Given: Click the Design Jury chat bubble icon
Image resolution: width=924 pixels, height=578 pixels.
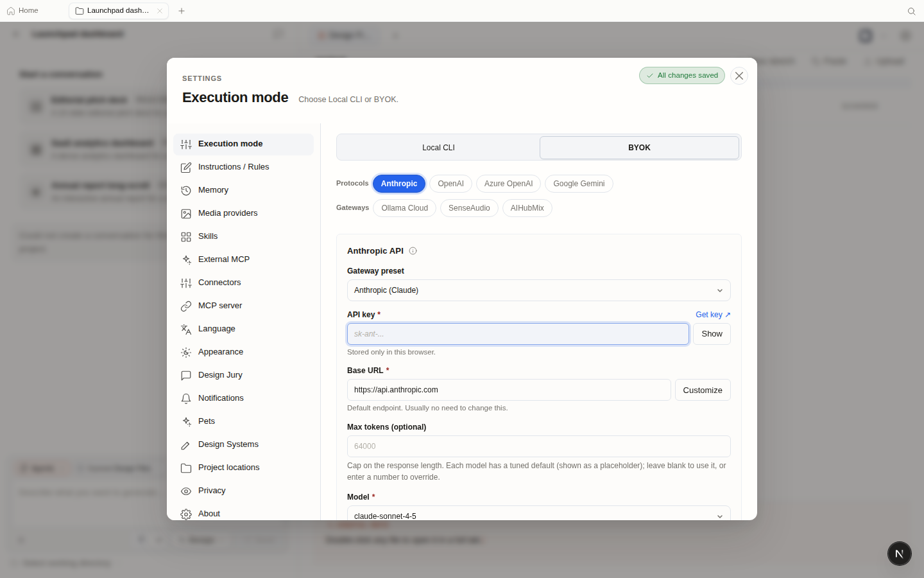Looking at the screenshot, I should pyautogui.click(x=186, y=376).
